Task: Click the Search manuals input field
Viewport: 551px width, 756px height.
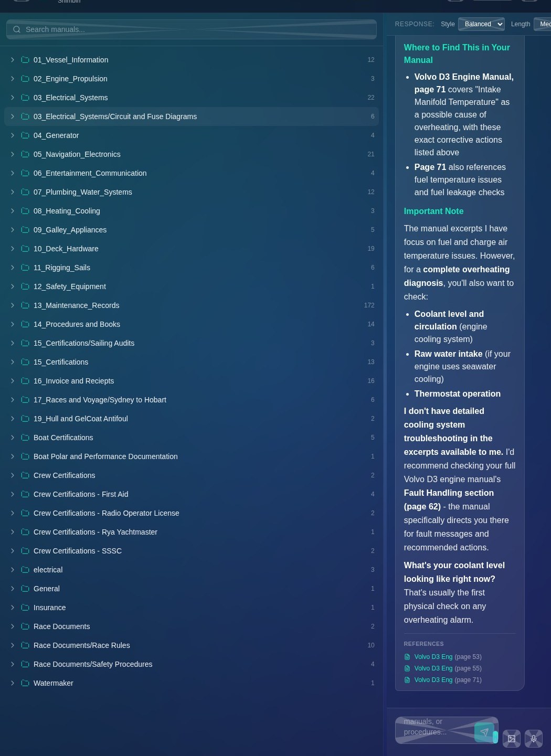Action: coord(192,29)
